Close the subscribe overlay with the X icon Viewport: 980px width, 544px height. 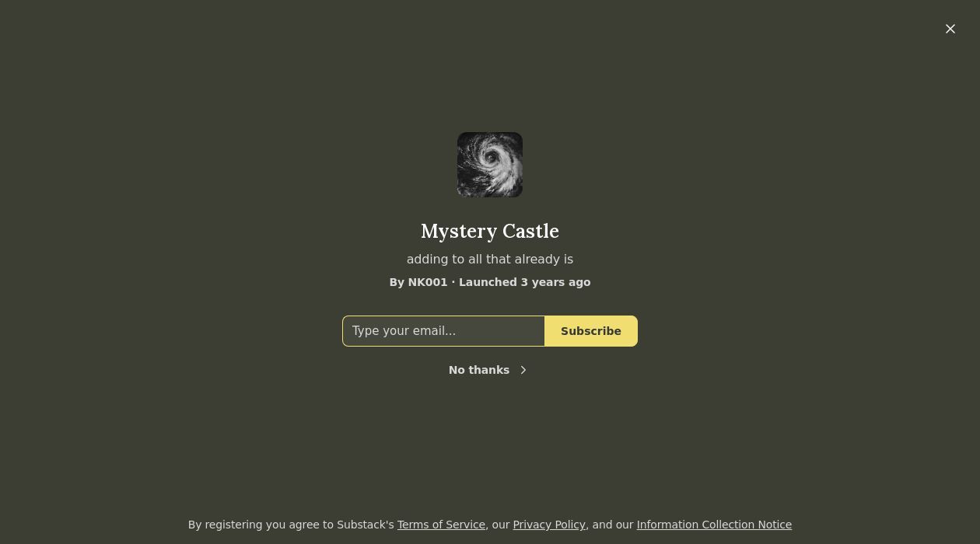950,29
